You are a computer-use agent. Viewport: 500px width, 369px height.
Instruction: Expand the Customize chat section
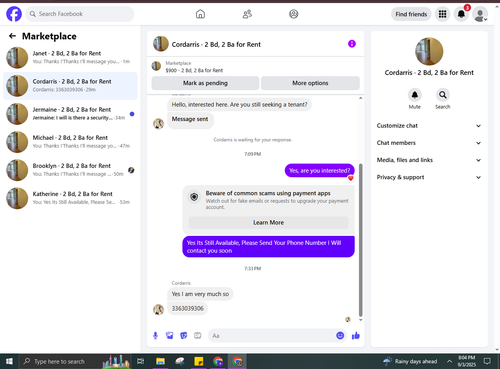click(x=429, y=126)
